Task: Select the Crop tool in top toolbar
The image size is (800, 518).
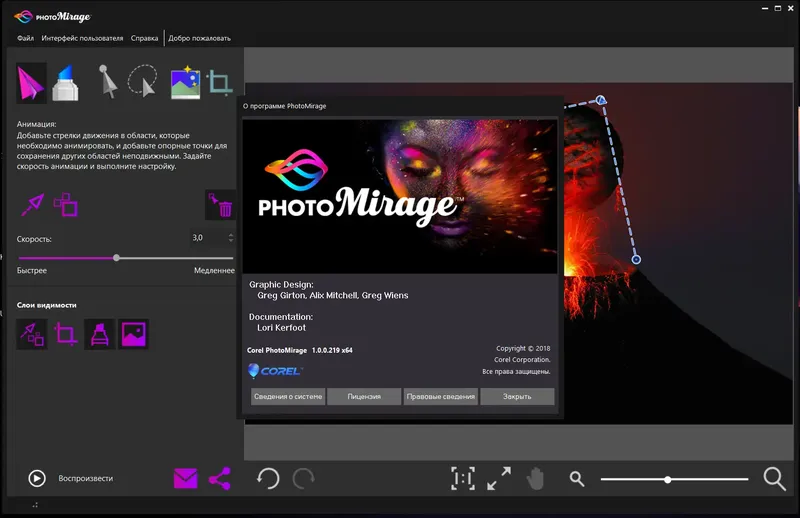Action: (x=220, y=83)
